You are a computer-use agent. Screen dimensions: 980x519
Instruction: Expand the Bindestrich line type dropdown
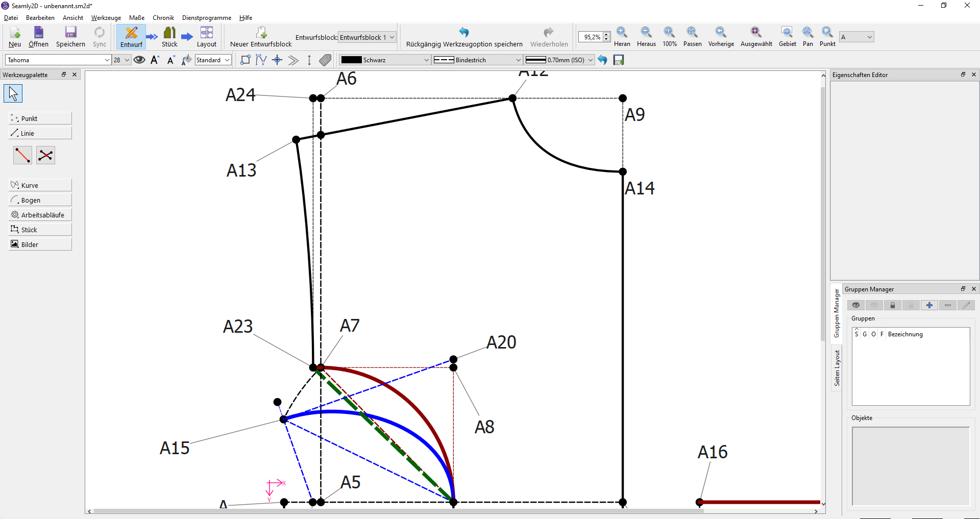[x=477, y=60]
